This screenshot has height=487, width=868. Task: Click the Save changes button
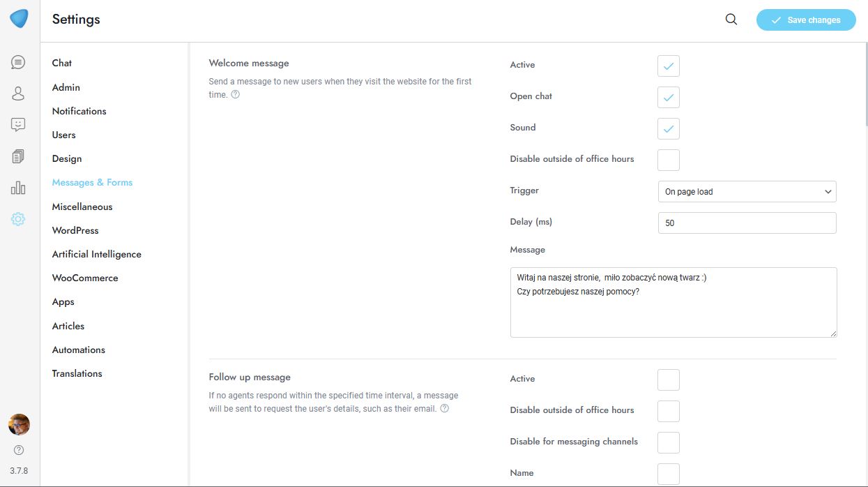click(805, 20)
